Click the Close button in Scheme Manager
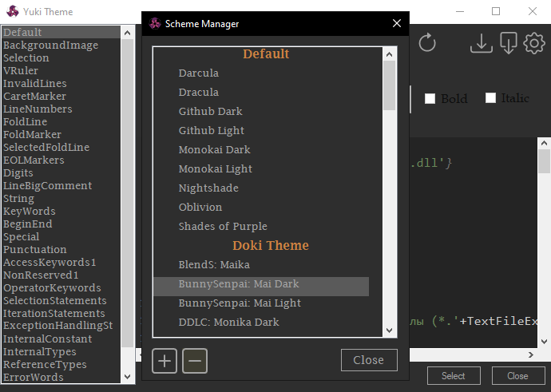The width and height of the screenshot is (551, 392). 369,360
